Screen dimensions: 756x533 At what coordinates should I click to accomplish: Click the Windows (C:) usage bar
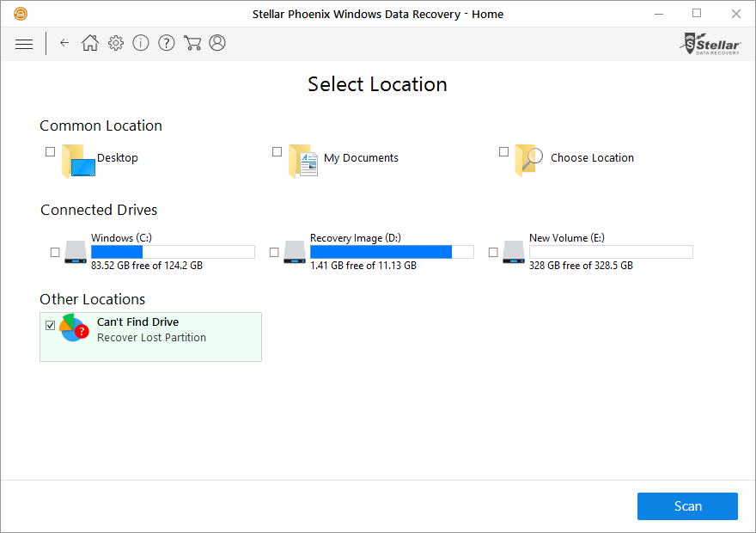(173, 252)
